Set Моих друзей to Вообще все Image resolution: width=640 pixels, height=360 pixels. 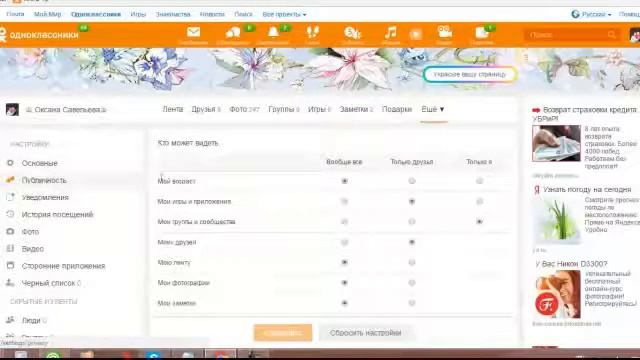344,242
